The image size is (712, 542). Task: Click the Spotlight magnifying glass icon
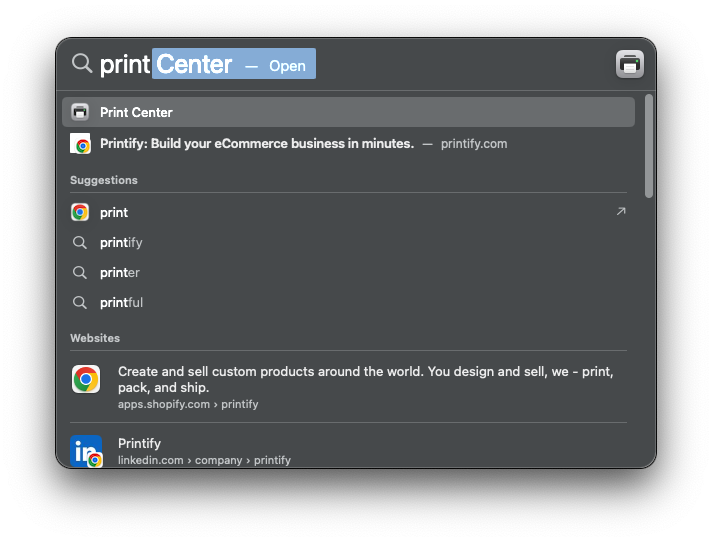[x=82, y=64]
